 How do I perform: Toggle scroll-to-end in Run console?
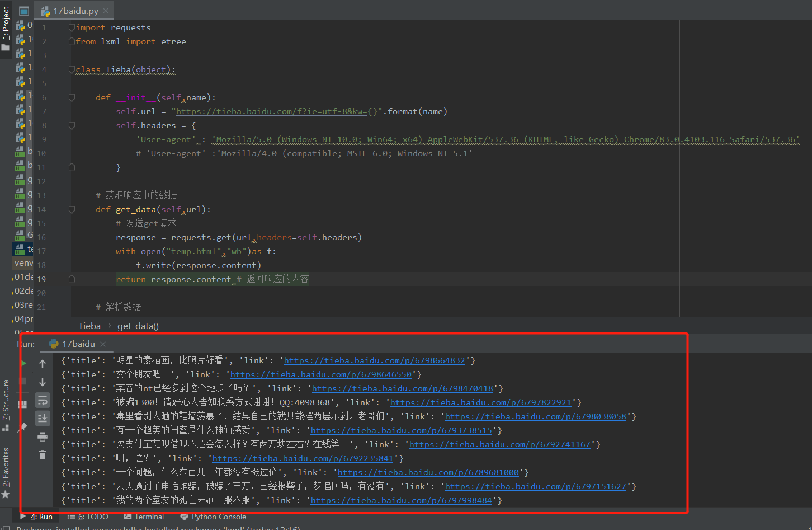43,418
